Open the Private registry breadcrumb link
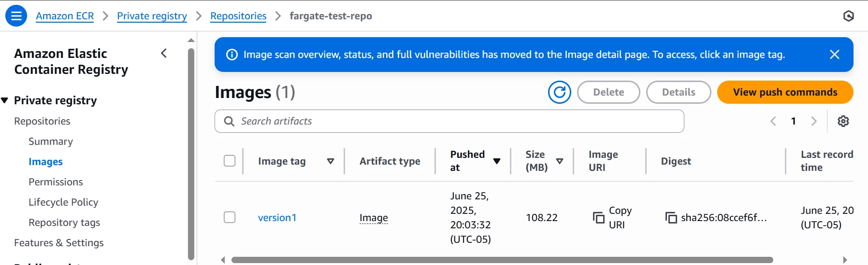 click(152, 16)
